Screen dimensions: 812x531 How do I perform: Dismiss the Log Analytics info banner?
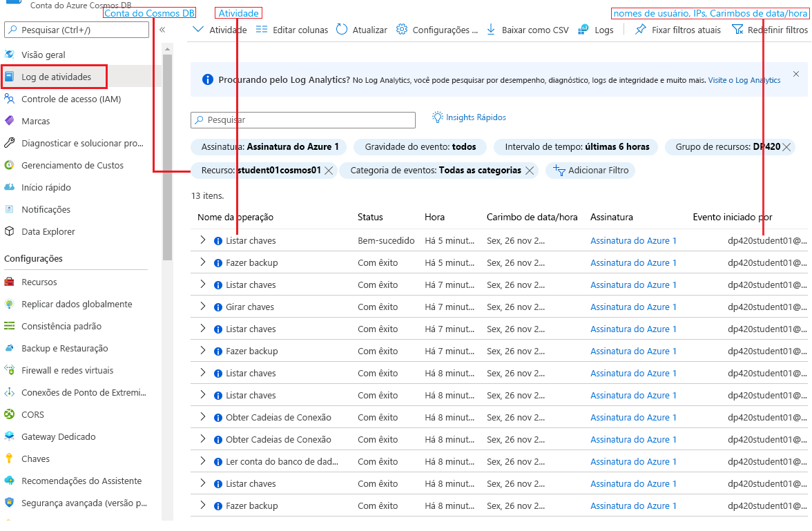[796, 74]
